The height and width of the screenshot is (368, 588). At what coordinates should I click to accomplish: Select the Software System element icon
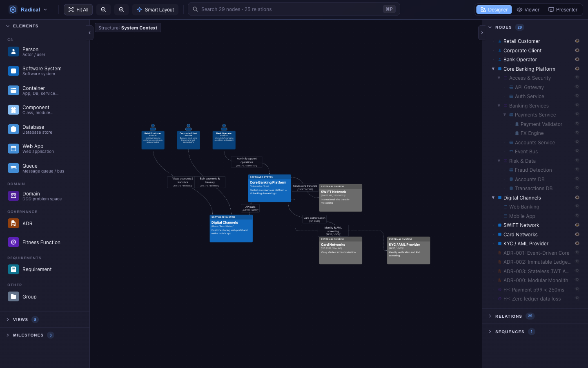tap(13, 71)
